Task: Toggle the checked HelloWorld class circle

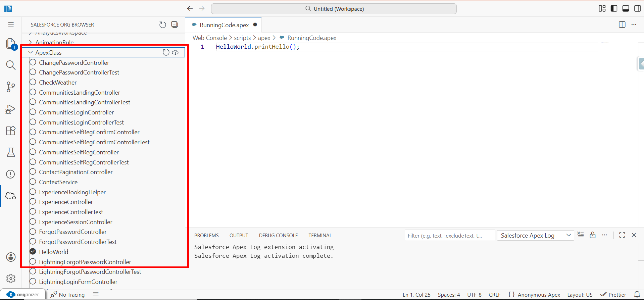Action: (x=33, y=252)
